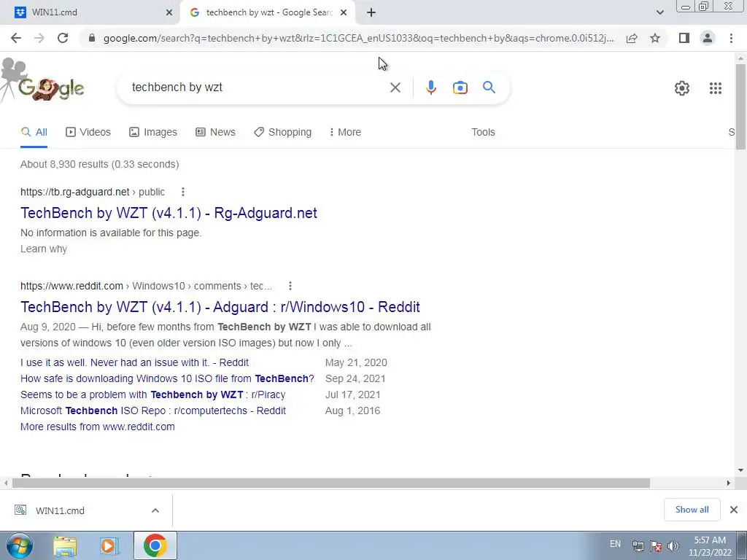The height and width of the screenshot is (560, 747).
Task: Open the Google apps grid
Action: [x=715, y=88]
